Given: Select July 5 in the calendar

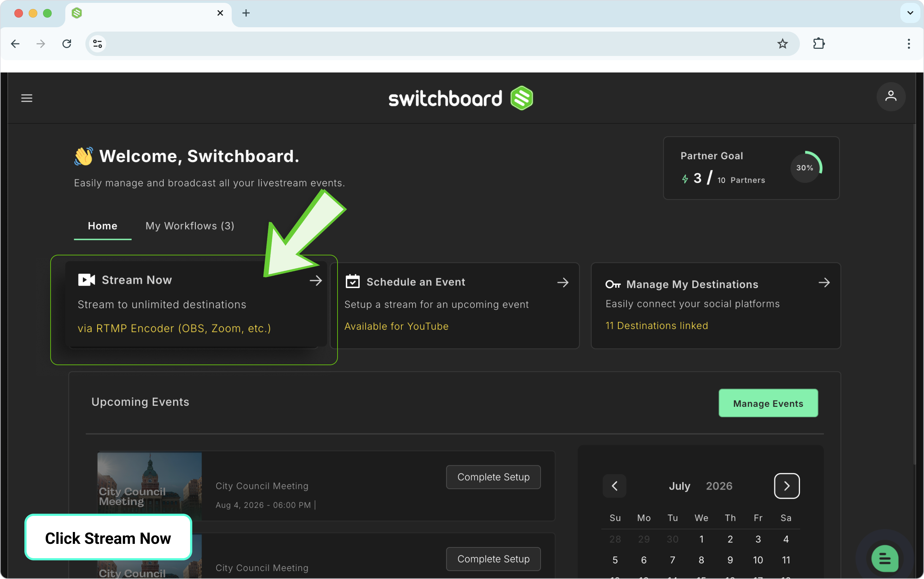Looking at the screenshot, I should coord(615,560).
